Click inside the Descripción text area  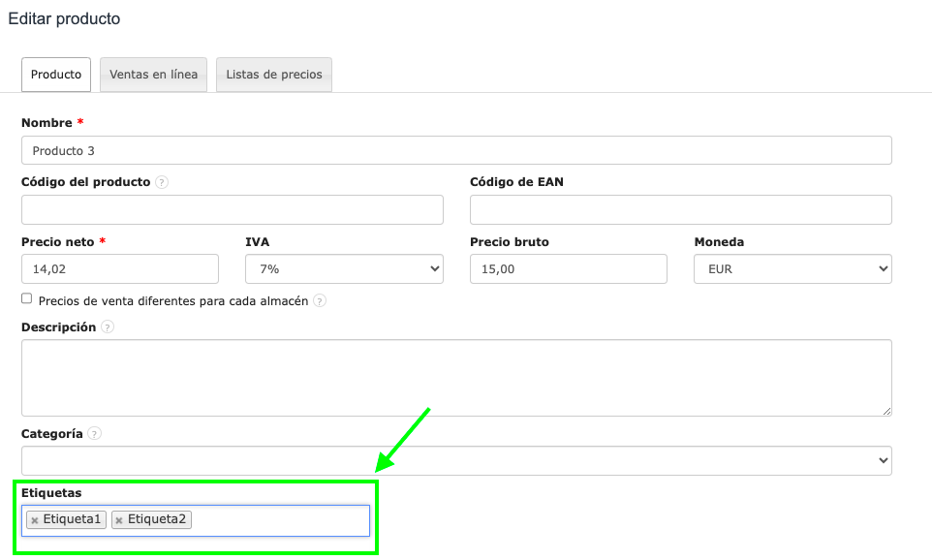click(x=456, y=378)
